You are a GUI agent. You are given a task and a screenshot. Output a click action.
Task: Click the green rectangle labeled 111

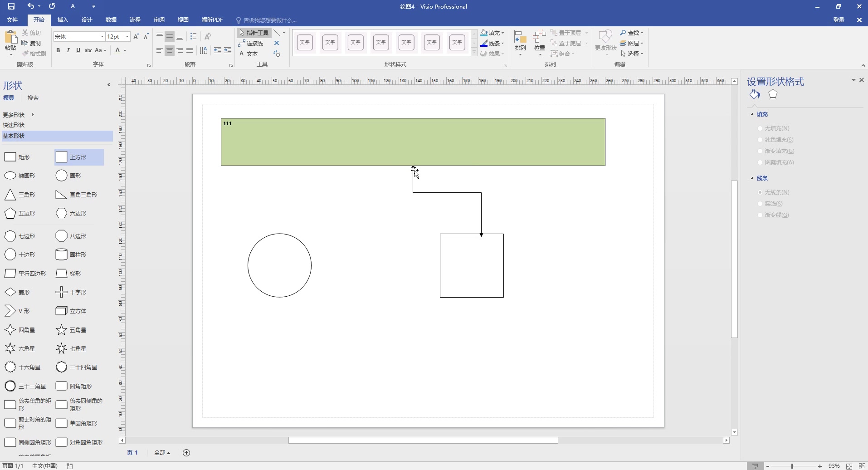pyautogui.click(x=413, y=142)
